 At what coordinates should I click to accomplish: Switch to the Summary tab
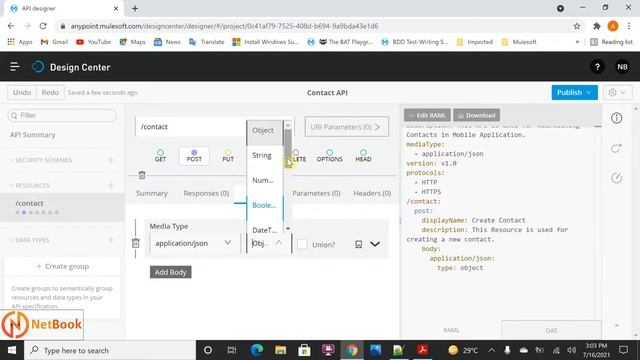(x=152, y=193)
